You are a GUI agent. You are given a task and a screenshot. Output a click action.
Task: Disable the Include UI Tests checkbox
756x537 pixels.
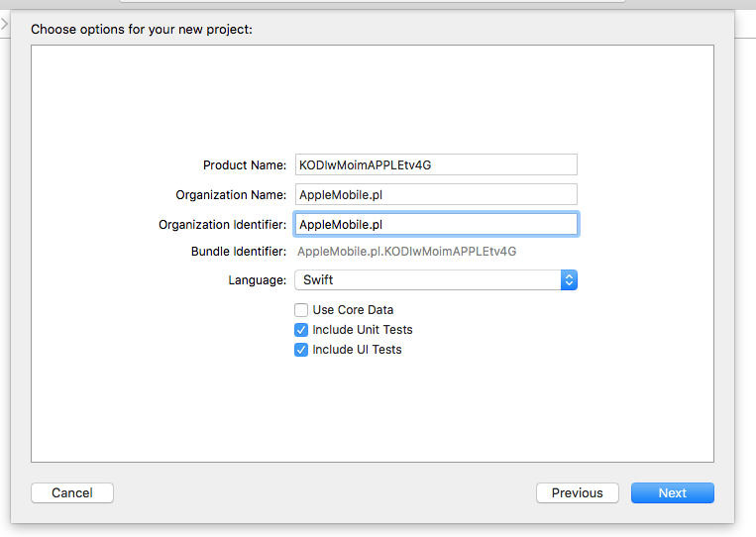coord(301,350)
